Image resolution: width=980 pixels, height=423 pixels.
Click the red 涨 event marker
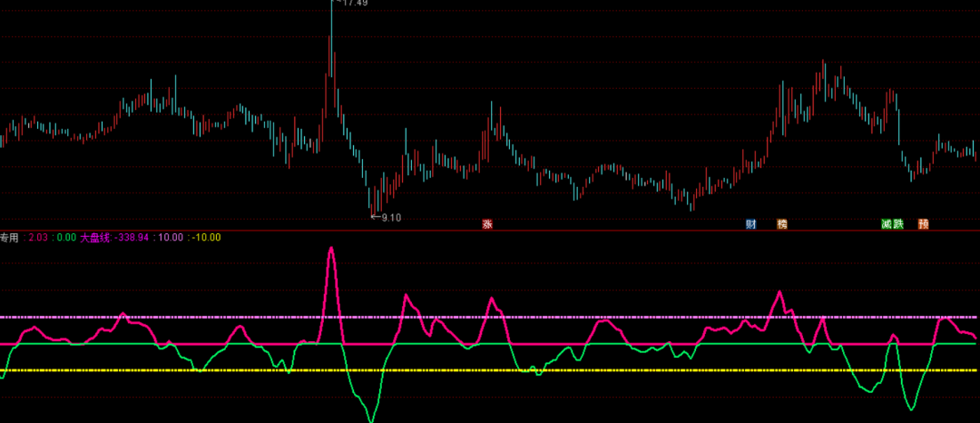(x=487, y=223)
